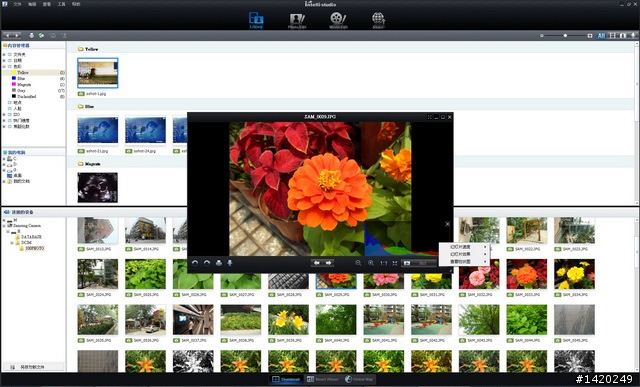Click the microphone icon in viewer toolbar
The width and height of the screenshot is (640, 387).
[230, 263]
